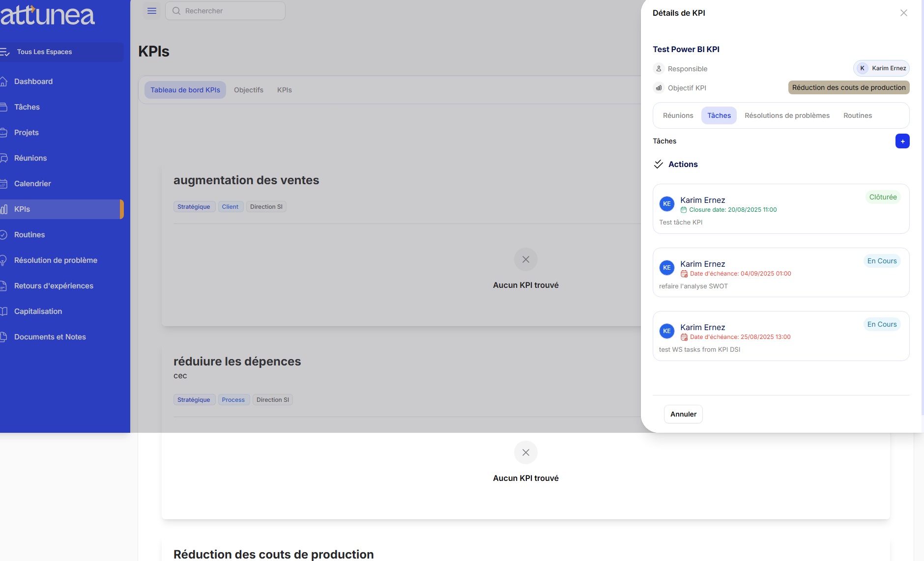The height and width of the screenshot is (561, 924).
Task: Open the Projets section
Action: [26, 132]
